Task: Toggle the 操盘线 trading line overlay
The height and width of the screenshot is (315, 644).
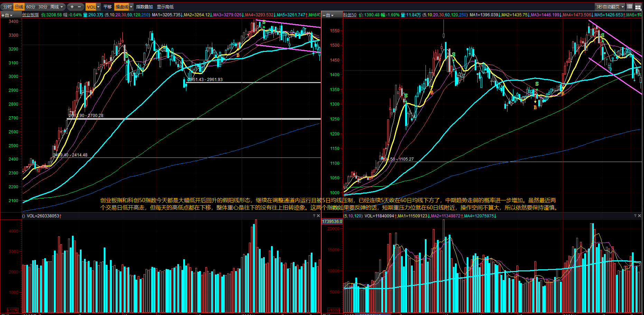Action: point(122,7)
